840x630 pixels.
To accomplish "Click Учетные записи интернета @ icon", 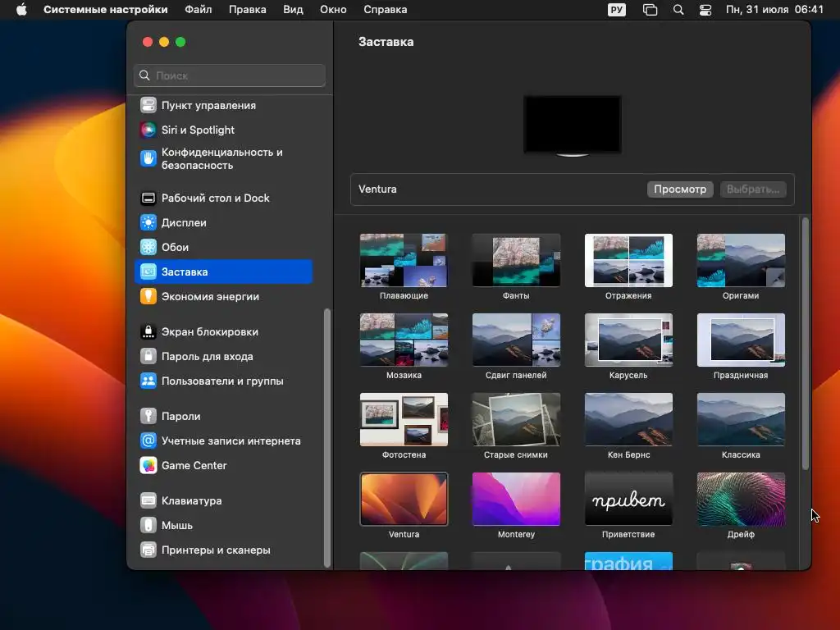I will click(x=148, y=441).
